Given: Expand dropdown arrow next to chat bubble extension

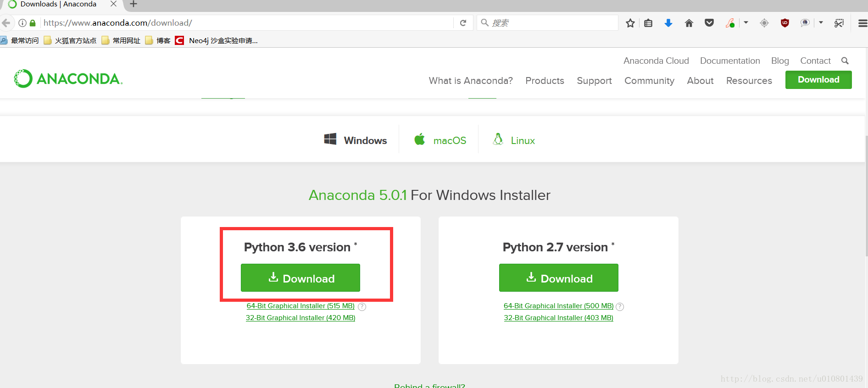Looking at the screenshot, I should pos(821,22).
